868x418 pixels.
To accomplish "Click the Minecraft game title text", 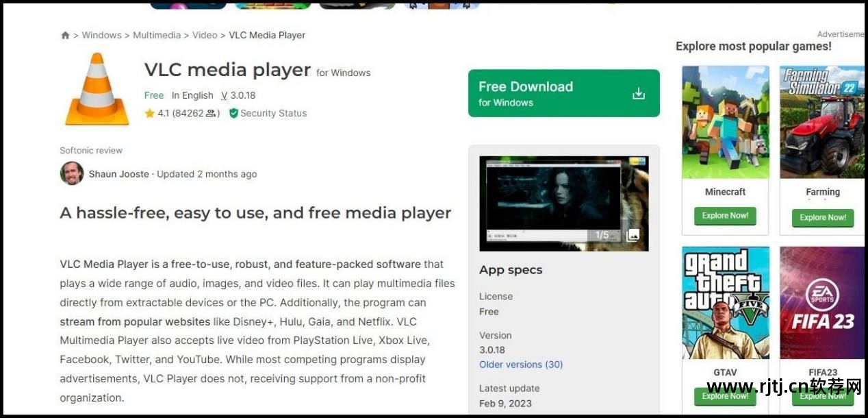I will [x=726, y=192].
